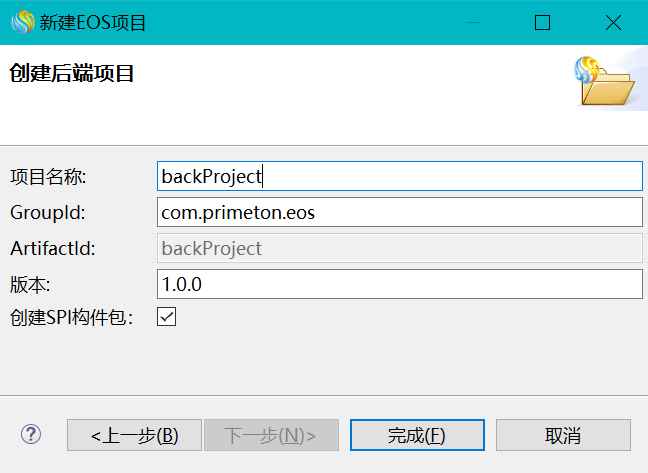Click the 项目名称 label

click(49, 177)
